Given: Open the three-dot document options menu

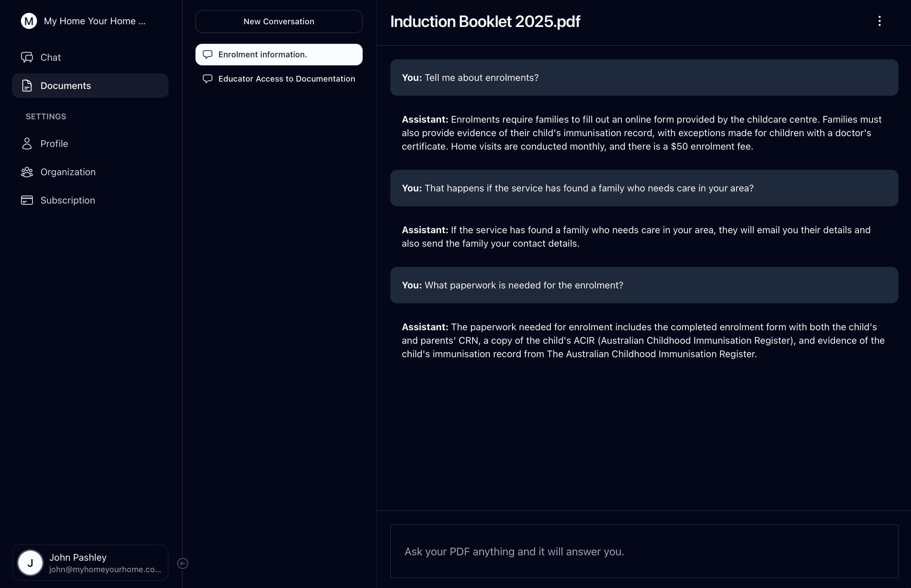Looking at the screenshot, I should (879, 21).
